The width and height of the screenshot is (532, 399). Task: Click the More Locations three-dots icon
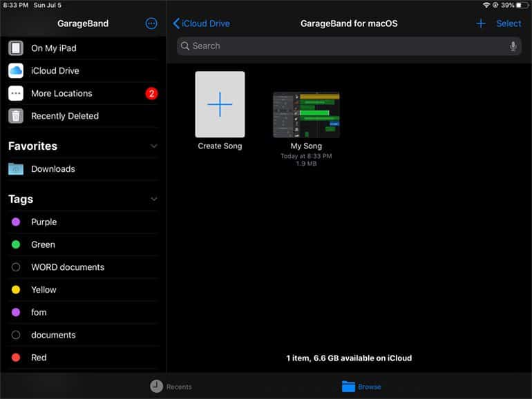16,93
